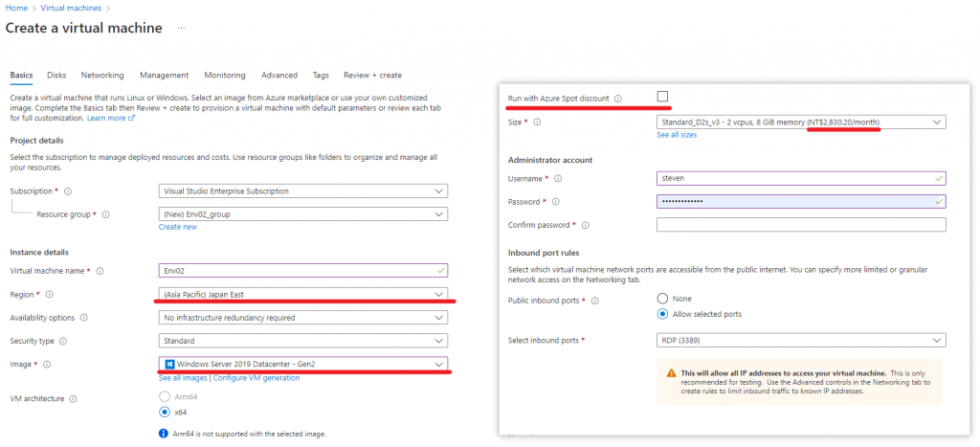980x447 pixels.
Task: Switch to the Advanced tab
Action: [x=279, y=75]
